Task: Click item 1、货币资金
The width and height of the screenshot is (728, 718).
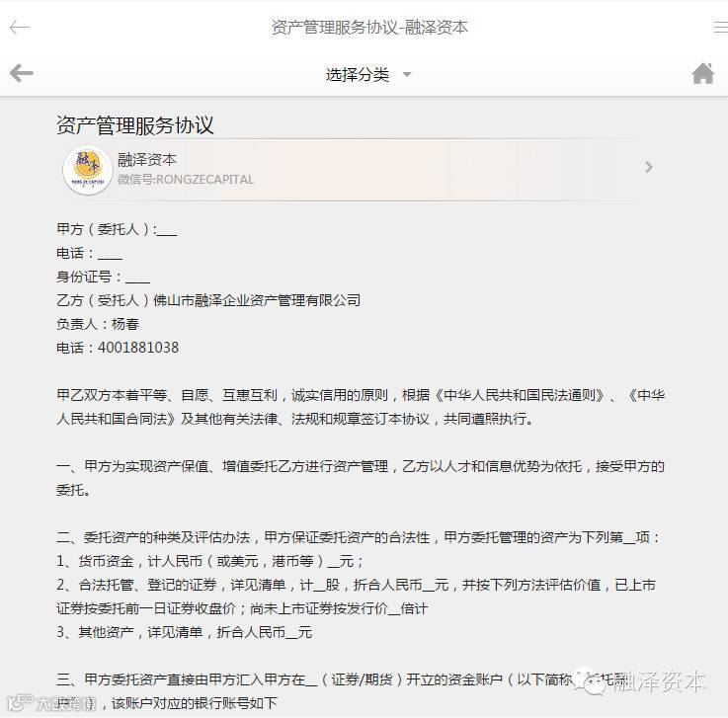Action: pos(209,561)
